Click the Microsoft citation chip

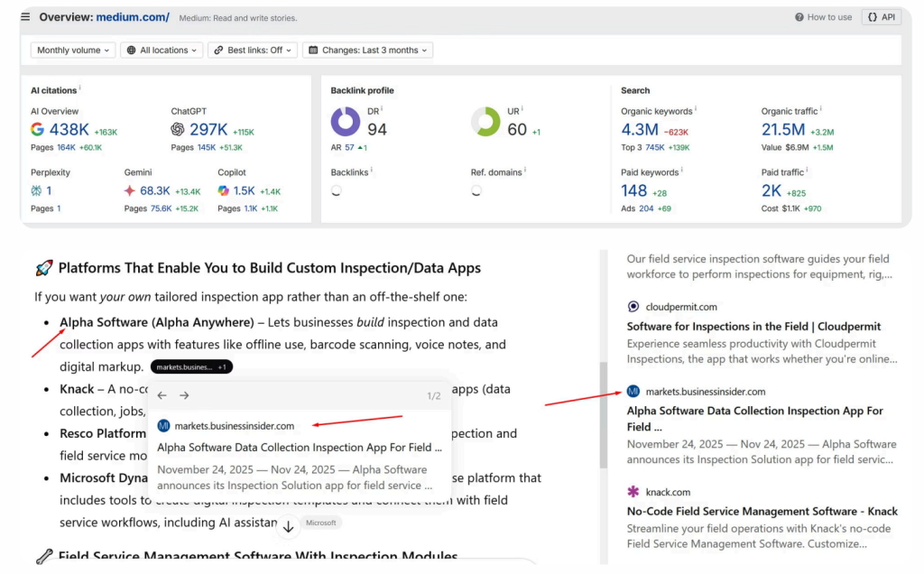tap(321, 523)
